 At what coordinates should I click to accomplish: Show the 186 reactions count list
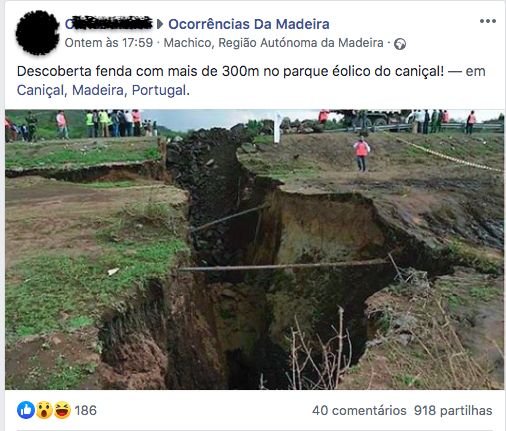click(85, 410)
